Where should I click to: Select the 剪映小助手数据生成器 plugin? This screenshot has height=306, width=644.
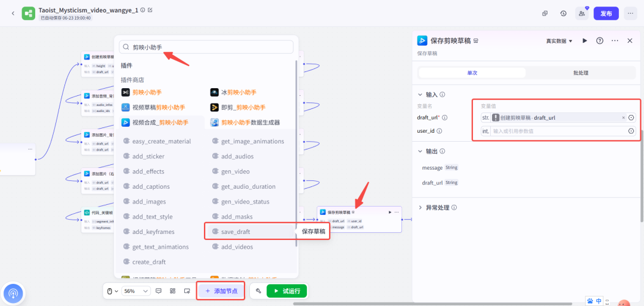coord(245,122)
